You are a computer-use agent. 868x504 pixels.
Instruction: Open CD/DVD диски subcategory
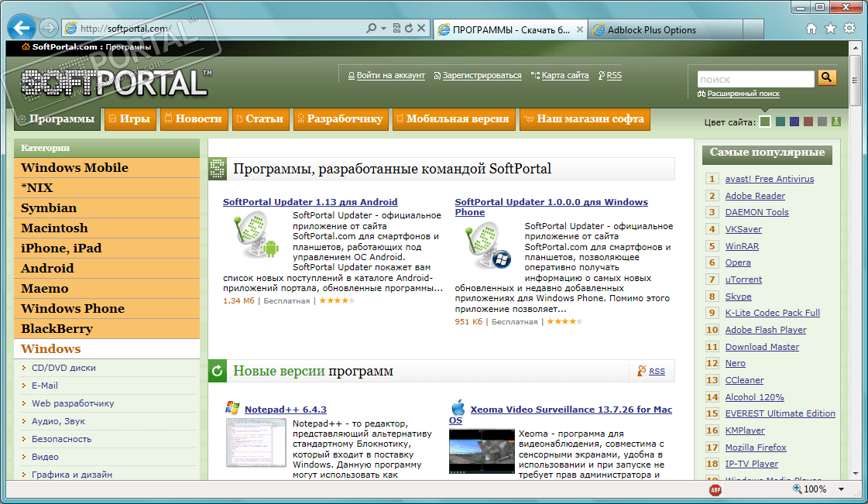pyautogui.click(x=63, y=368)
